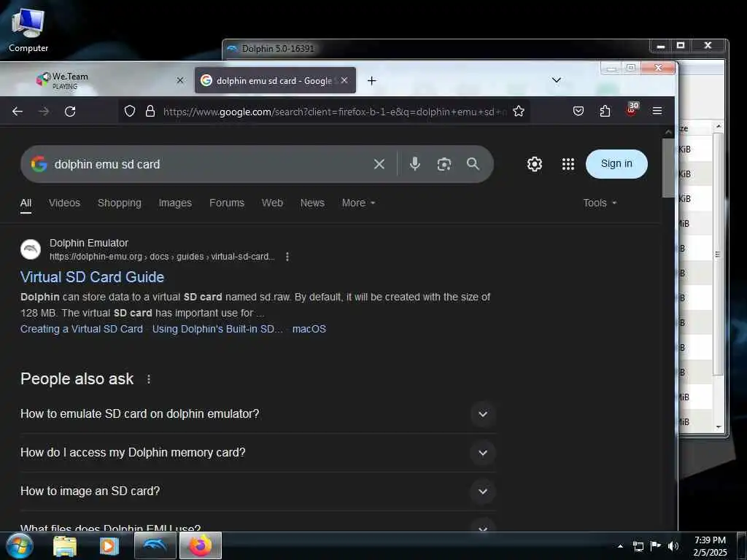747x560 pixels.
Task: Open the 'Creating a Virtual SD Card' sublink
Action: 82,329
